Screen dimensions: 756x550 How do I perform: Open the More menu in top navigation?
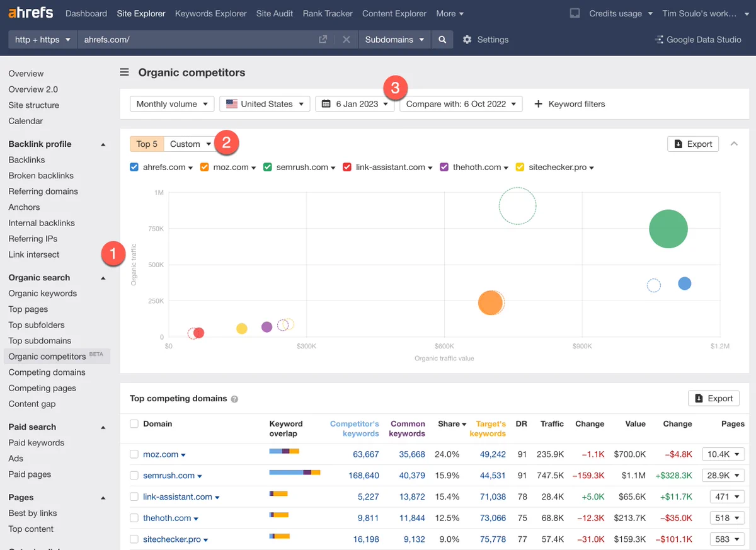[450, 13]
